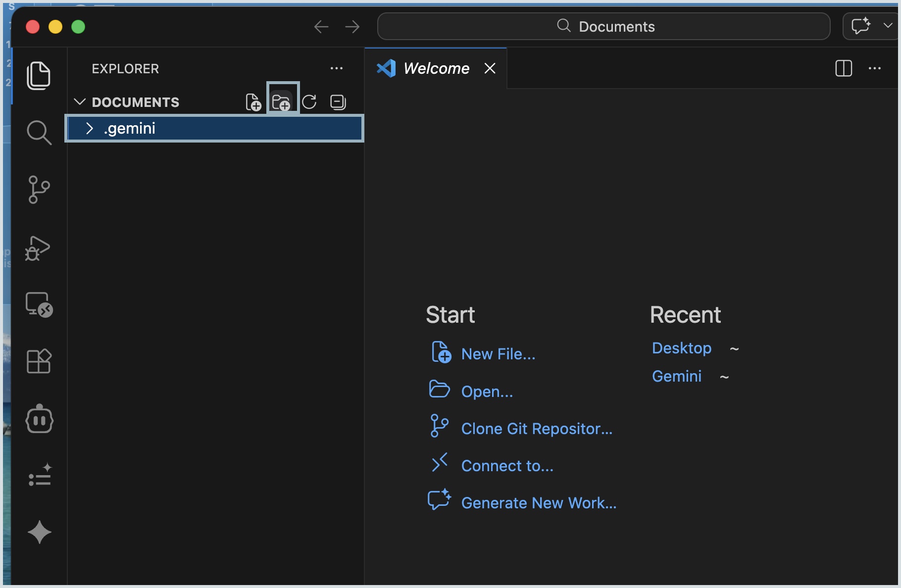Create a new file in Documents
Image resolution: width=901 pixels, height=588 pixels.
(x=253, y=102)
